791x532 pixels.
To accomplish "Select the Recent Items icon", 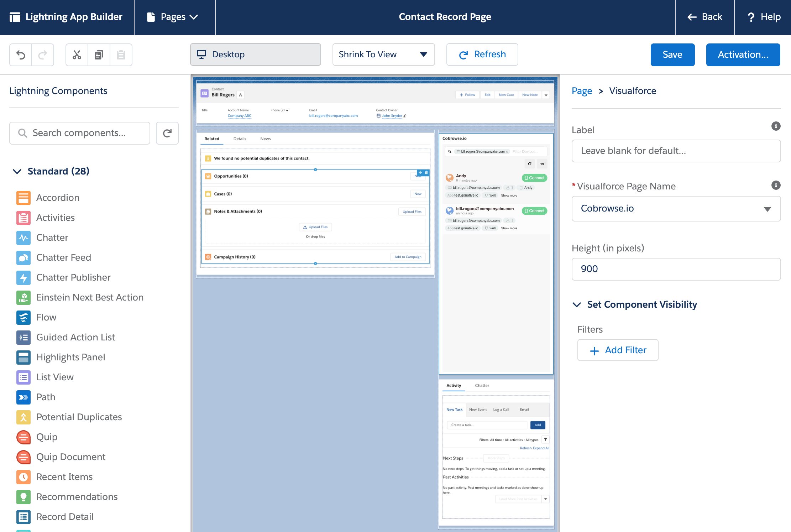I will point(23,477).
